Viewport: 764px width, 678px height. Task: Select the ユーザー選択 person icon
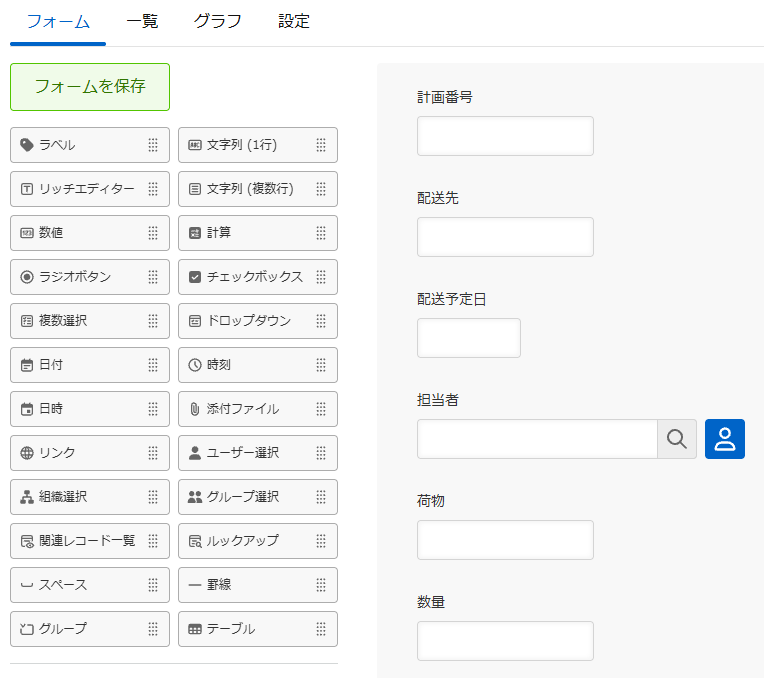(x=195, y=453)
